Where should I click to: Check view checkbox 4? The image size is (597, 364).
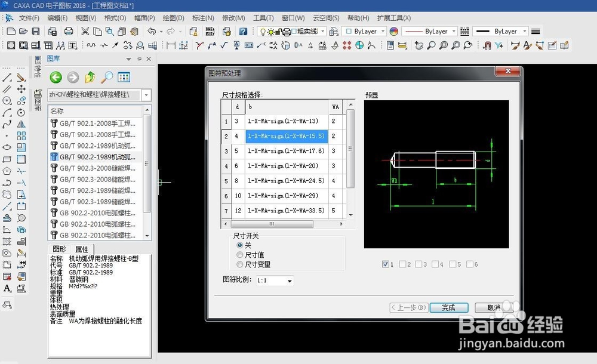pyautogui.click(x=435, y=264)
